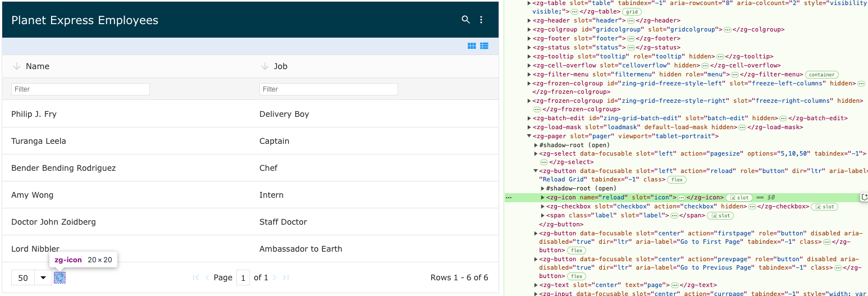Expand the zg-header node
The height and width of the screenshot is (296, 868).
coord(529,20)
